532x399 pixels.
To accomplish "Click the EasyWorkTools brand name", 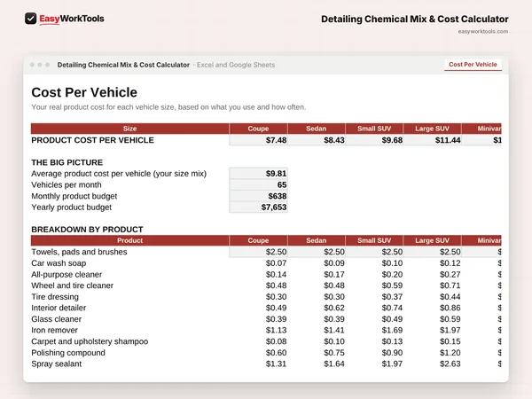I will [72, 19].
